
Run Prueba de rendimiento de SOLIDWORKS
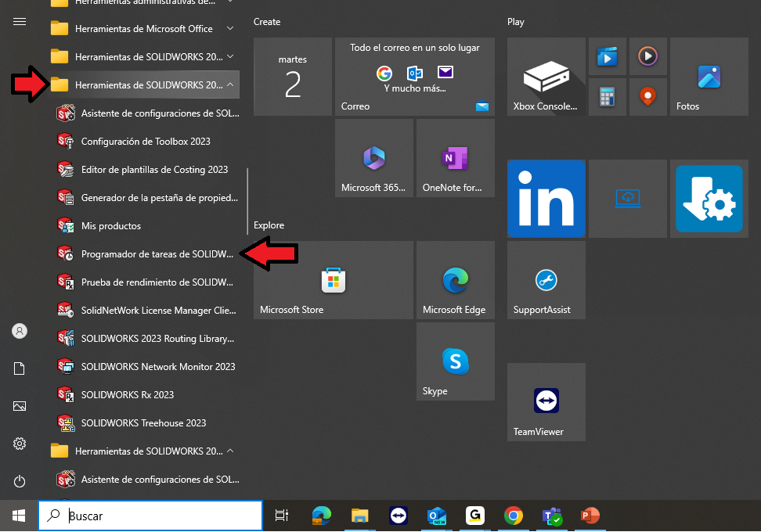145,282
